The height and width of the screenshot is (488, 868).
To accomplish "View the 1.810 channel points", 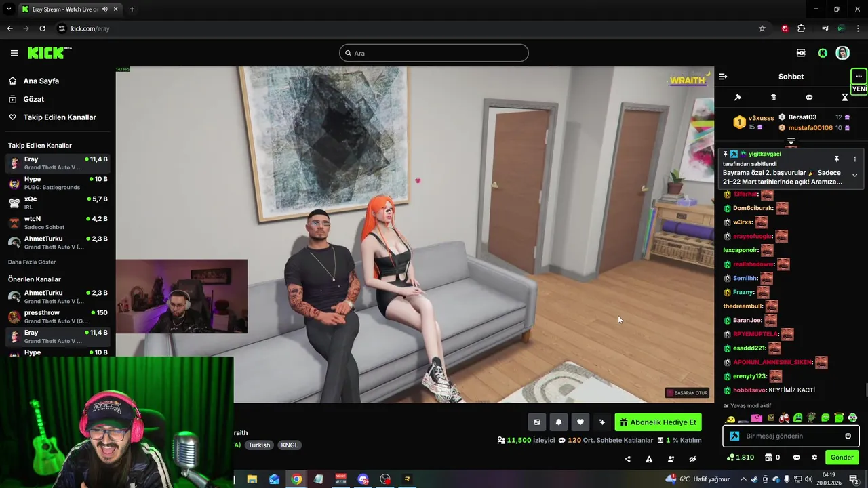I will pyautogui.click(x=740, y=457).
